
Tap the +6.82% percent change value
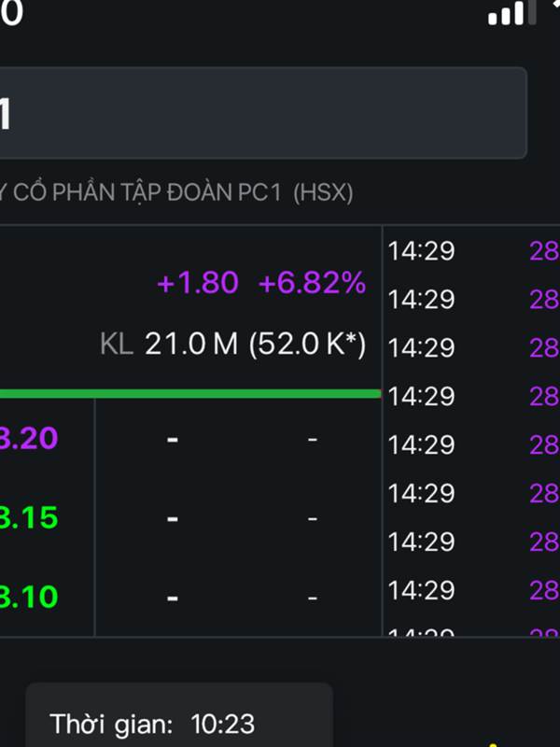click(312, 283)
